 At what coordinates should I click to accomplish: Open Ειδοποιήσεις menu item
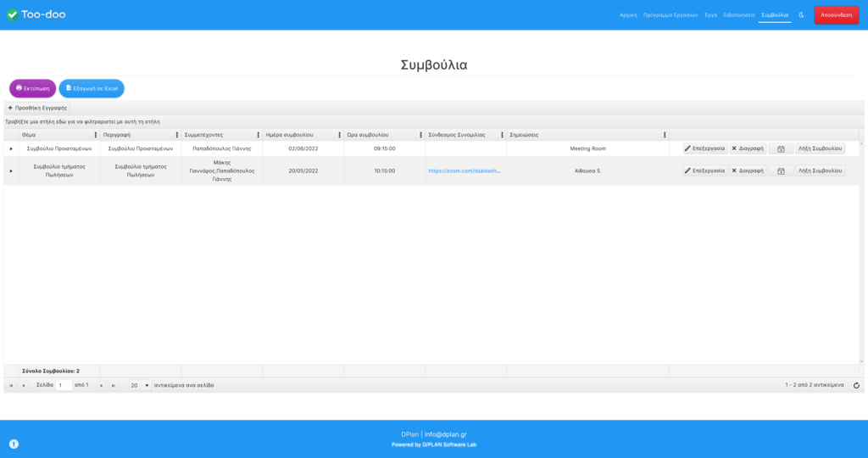pyautogui.click(x=739, y=15)
